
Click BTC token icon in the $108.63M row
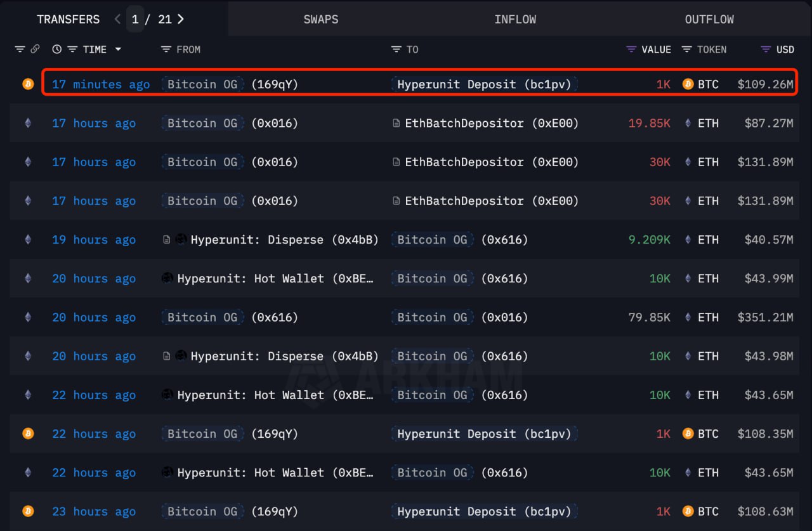click(688, 511)
